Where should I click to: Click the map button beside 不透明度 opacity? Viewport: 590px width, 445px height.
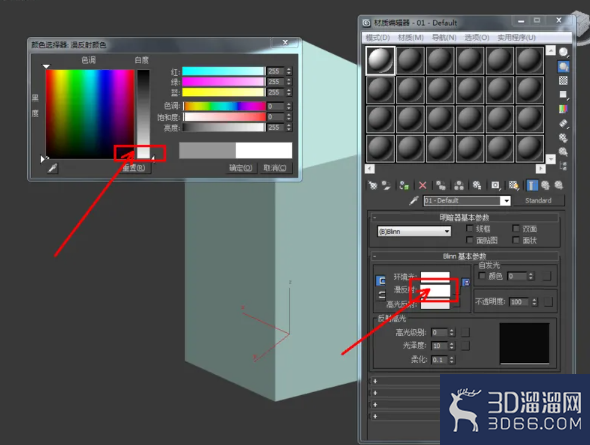pos(549,302)
